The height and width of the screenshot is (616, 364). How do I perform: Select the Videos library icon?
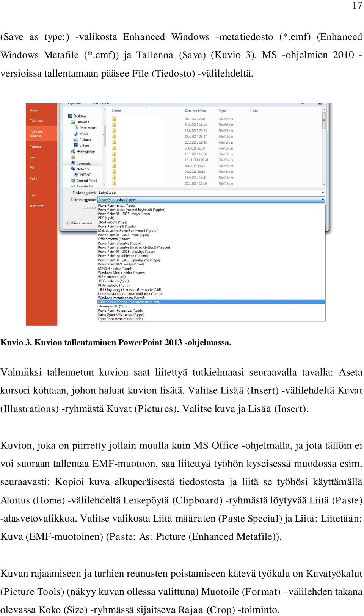[x=76, y=146]
